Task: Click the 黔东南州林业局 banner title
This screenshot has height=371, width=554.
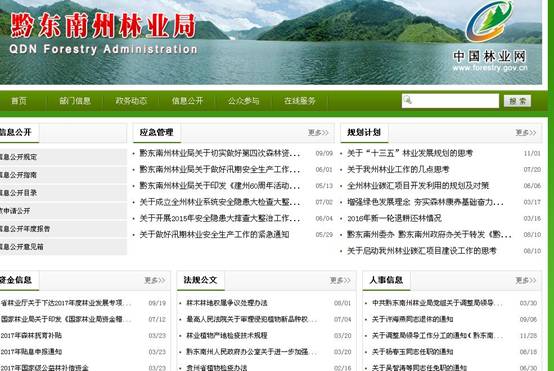Action: click(x=103, y=25)
